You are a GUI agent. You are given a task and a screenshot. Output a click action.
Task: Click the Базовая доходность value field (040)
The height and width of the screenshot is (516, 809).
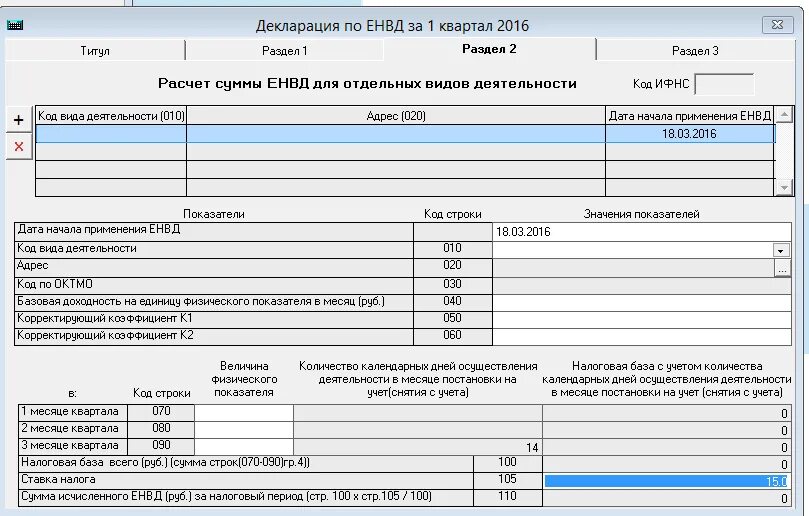641,302
